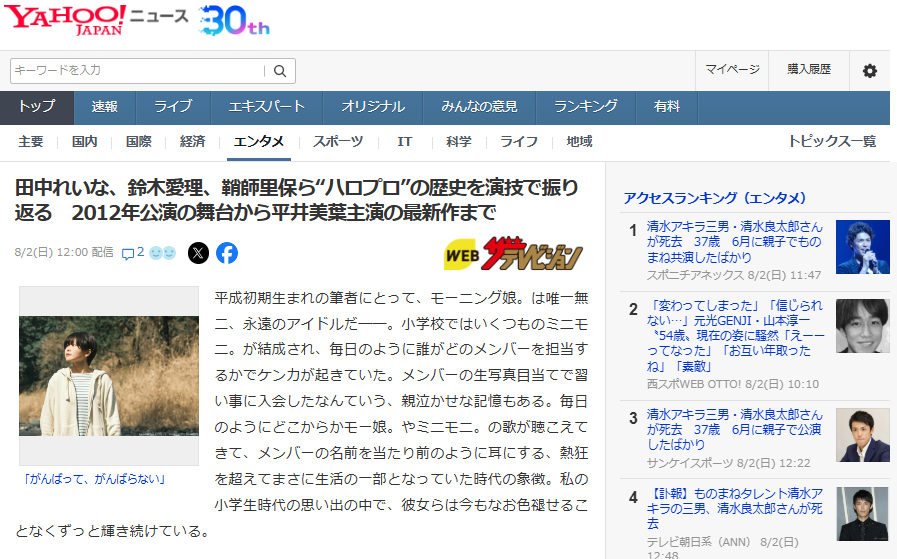Click the Yahoo! JAPAN logo

pyautogui.click(x=65, y=20)
